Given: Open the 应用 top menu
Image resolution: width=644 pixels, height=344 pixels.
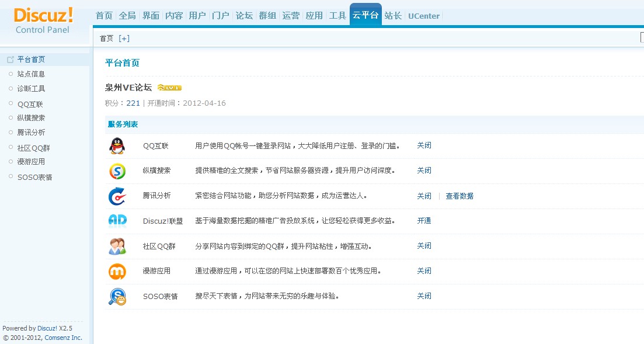Looking at the screenshot, I should [x=314, y=16].
